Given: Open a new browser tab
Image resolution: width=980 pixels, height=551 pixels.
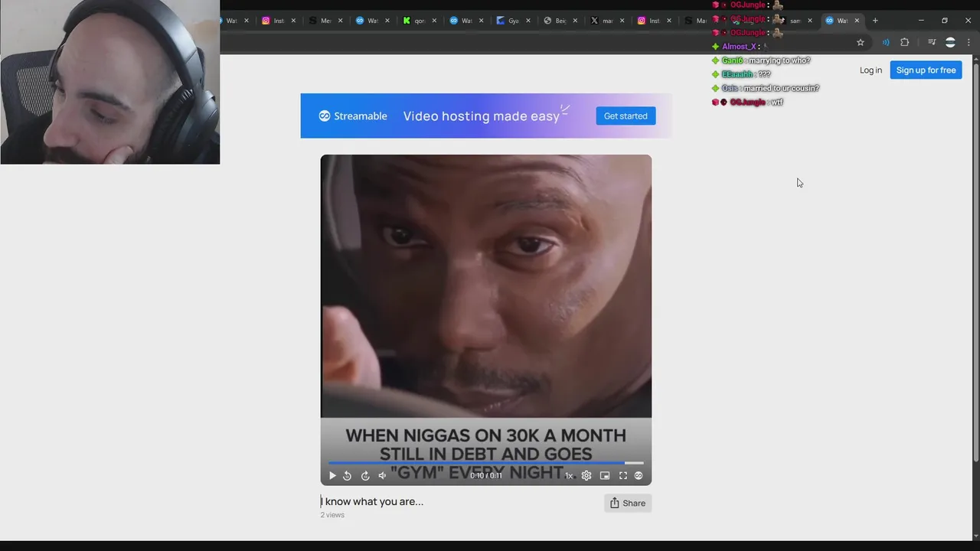Looking at the screenshot, I should click(x=875, y=21).
